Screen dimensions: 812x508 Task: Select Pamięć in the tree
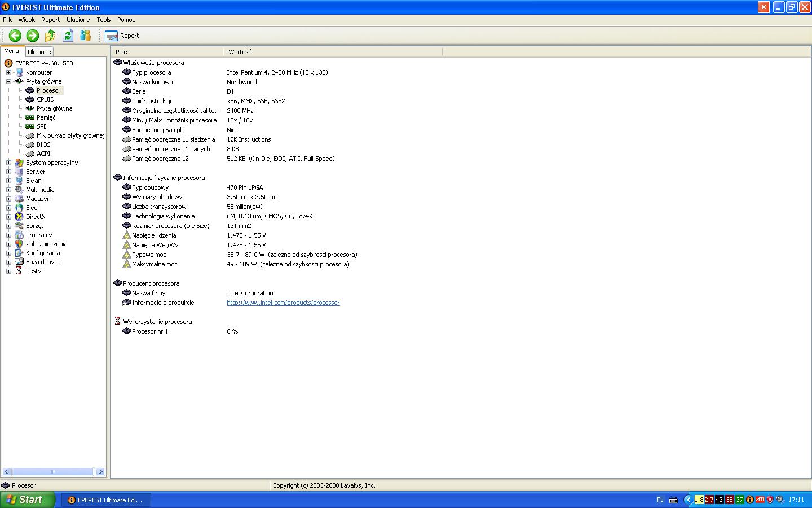tap(46, 117)
